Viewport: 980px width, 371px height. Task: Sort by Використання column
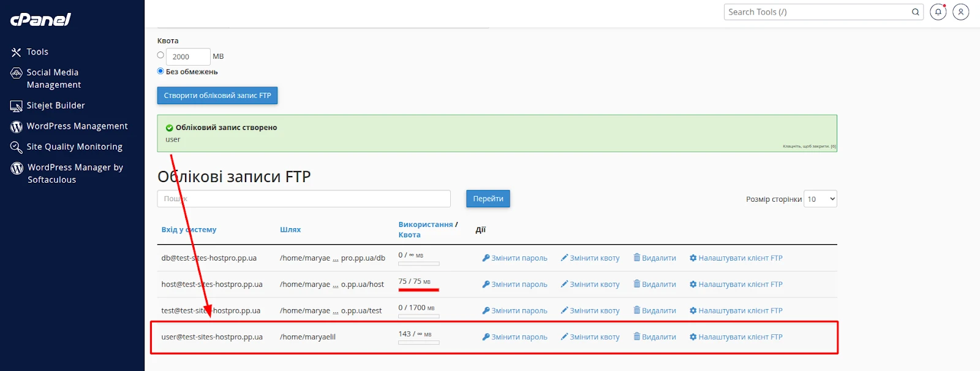426,224
